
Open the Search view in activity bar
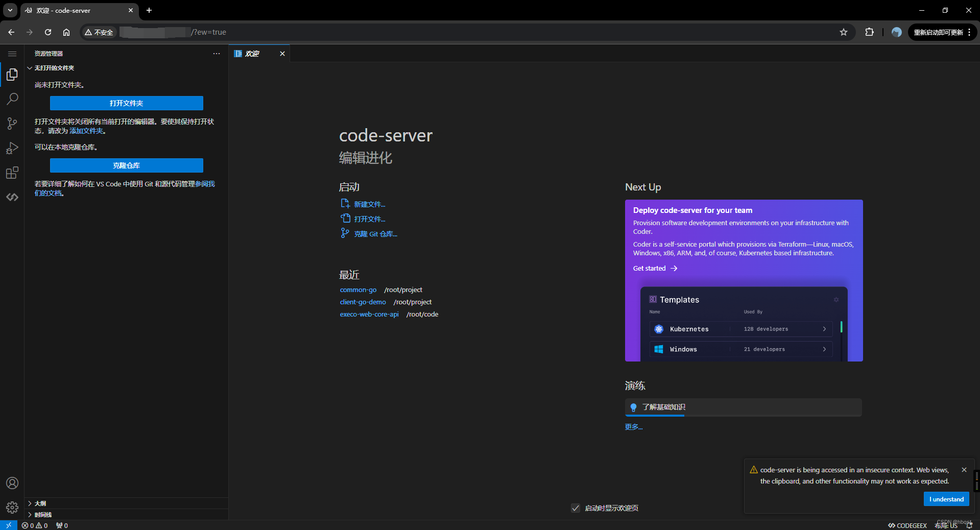click(x=12, y=99)
